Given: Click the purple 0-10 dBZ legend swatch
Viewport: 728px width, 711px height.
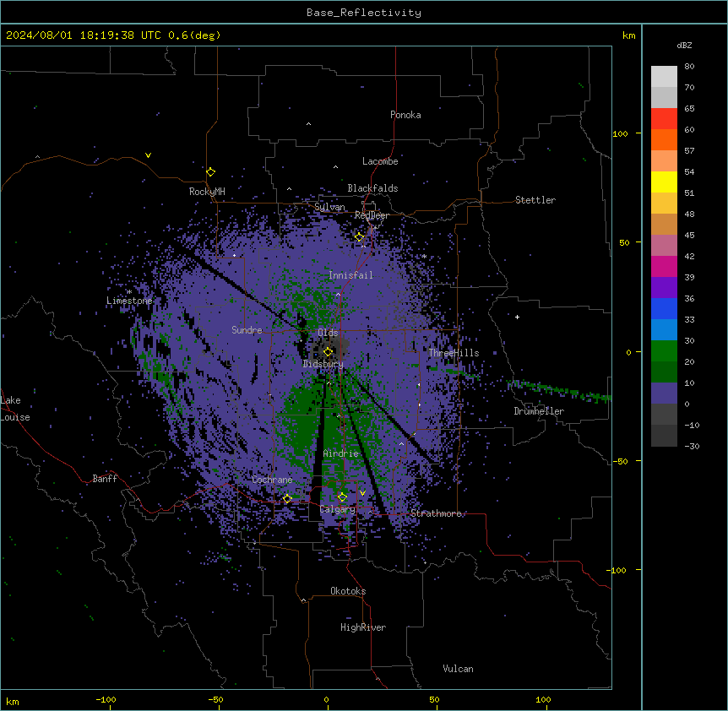Looking at the screenshot, I should [664, 393].
